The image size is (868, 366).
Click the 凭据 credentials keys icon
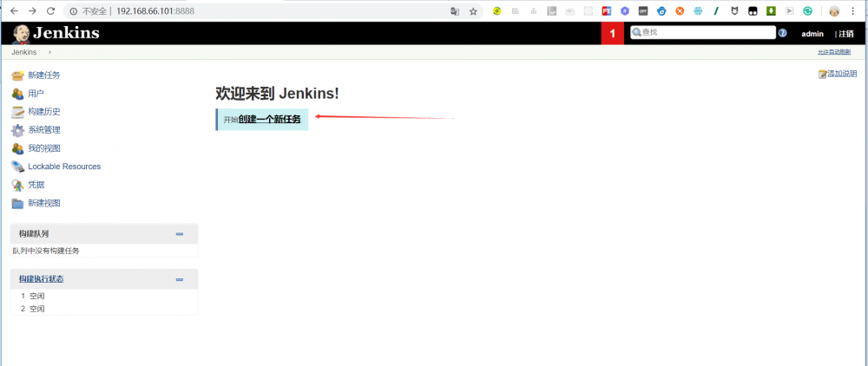[x=17, y=185]
